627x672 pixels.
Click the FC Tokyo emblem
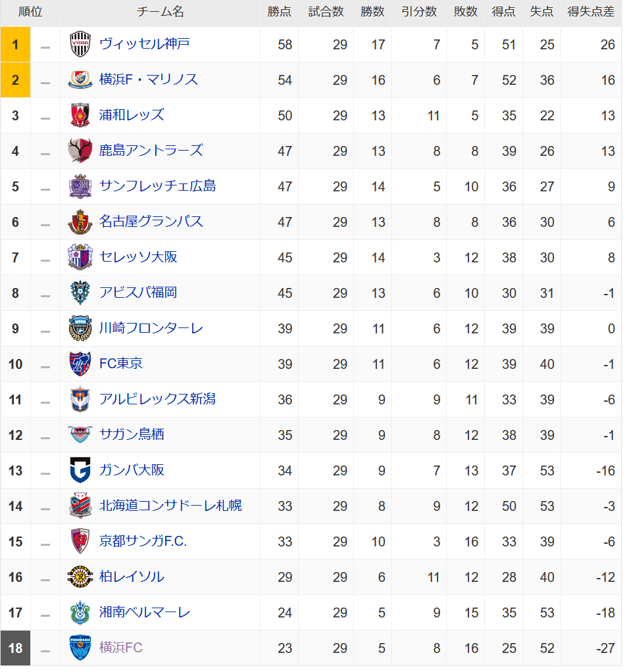coord(80,364)
